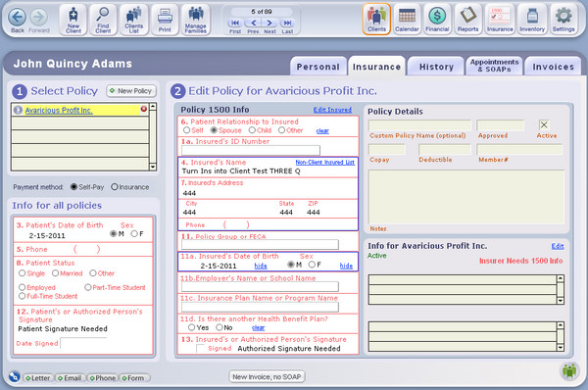Click the blue round icon beside Letter
This screenshot has height=390, width=588.
15,376
